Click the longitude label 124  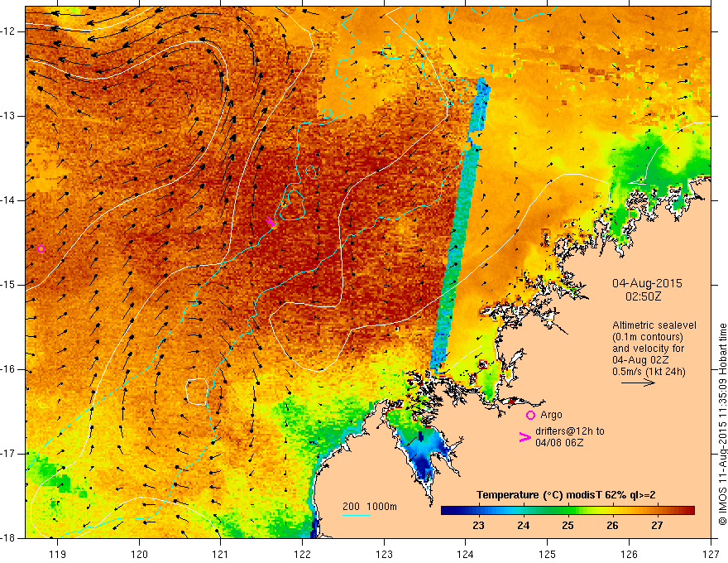pyautogui.click(x=466, y=554)
